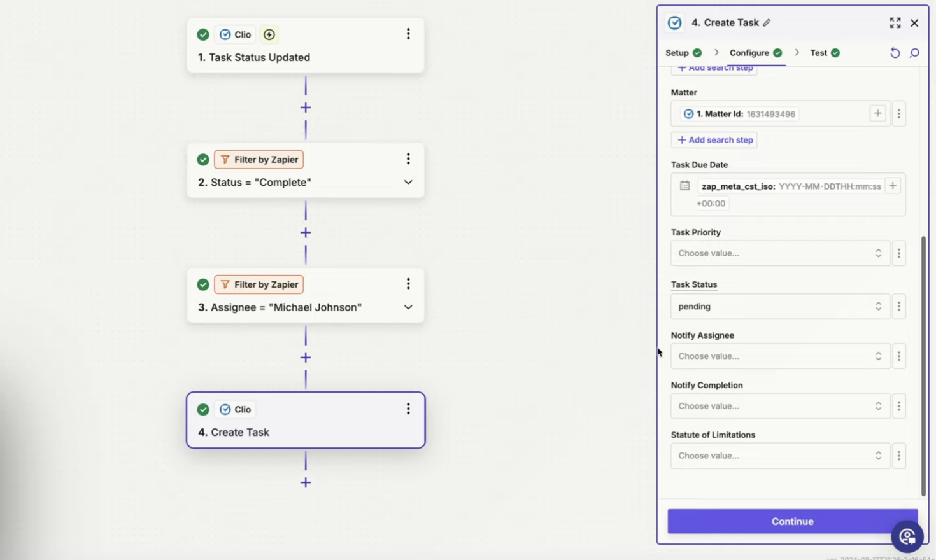
Task: Click the search magnifier icon in the panel header
Action: tap(914, 53)
